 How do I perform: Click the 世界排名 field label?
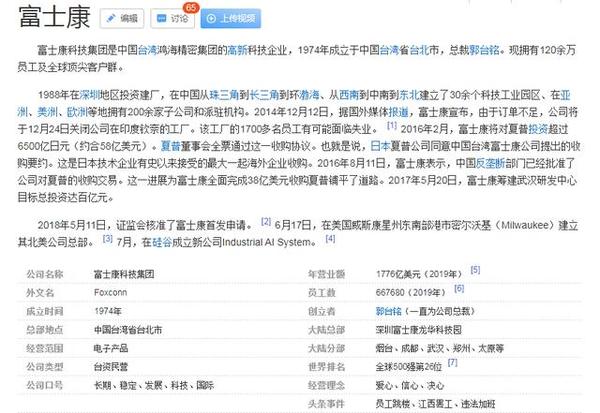[x=327, y=367]
